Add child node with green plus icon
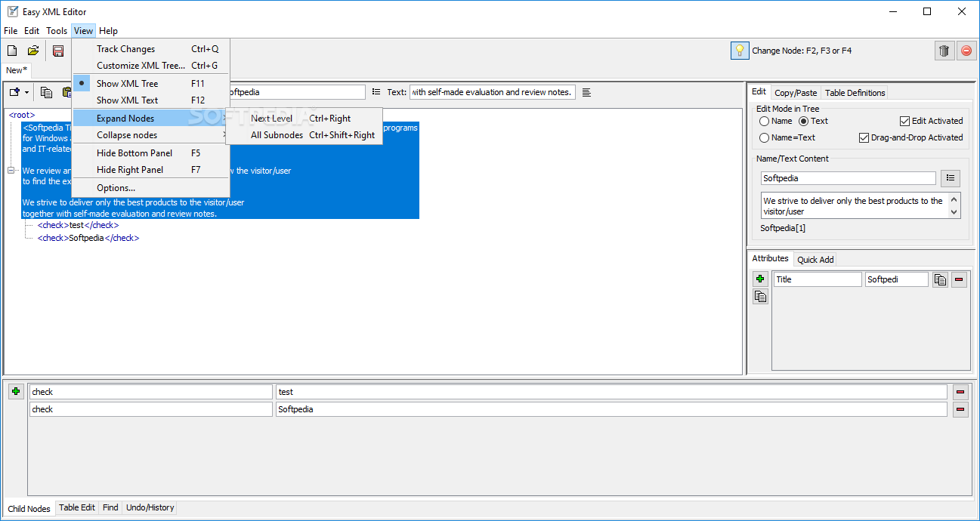Image resolution: width=980 pixels, height=521 pixels. tap(17, 391)
